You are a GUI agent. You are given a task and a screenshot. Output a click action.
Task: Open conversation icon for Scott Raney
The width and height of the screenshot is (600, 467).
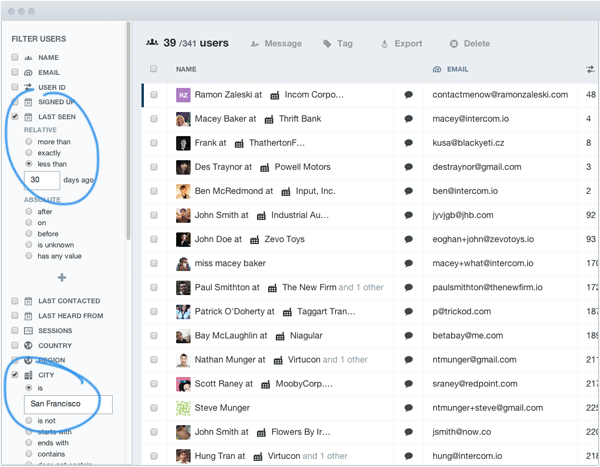pos(408,384)
